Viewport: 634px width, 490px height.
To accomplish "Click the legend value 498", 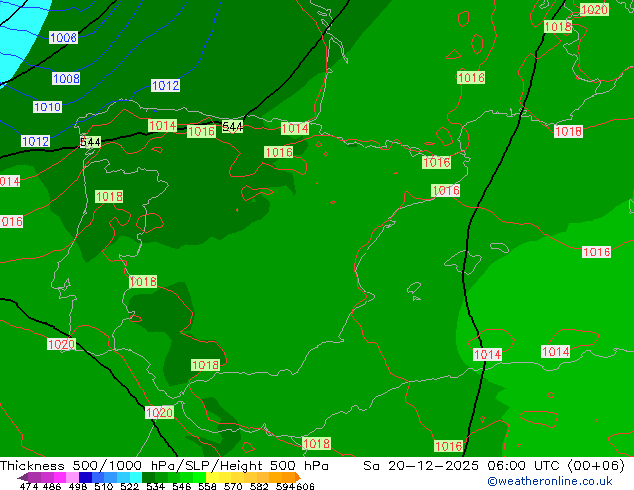I will (x=78, y=486).
